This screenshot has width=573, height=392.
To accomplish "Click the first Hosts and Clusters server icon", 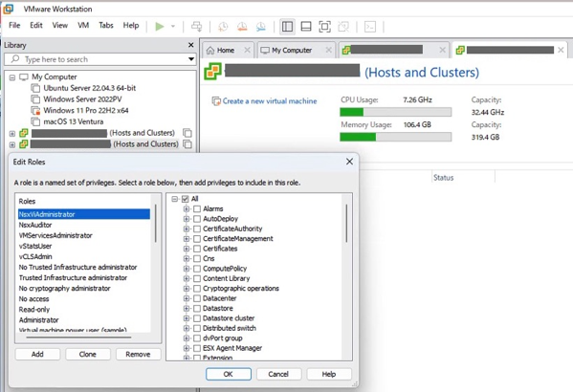I will (24, 133).
